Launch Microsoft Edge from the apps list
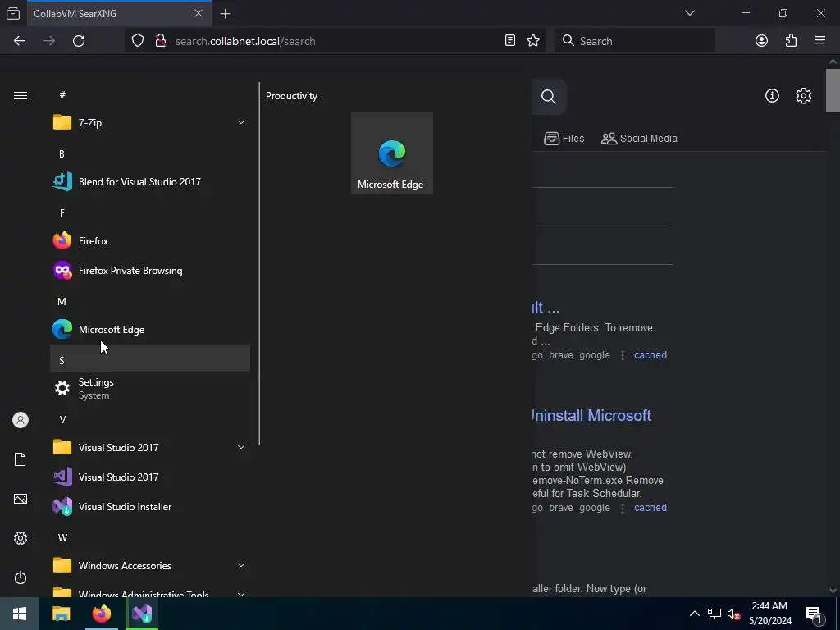The image size is (840, 630). [x=150, y=330]
